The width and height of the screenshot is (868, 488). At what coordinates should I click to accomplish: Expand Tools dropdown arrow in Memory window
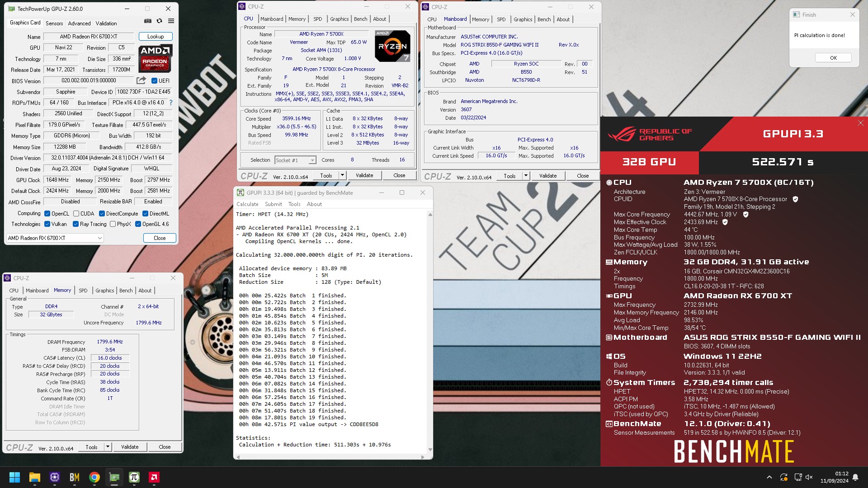tap(108, 447)
